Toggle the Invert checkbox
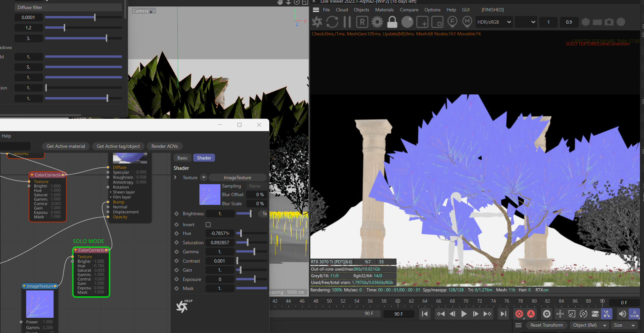 pyautogui.click(x=208, y=225)
